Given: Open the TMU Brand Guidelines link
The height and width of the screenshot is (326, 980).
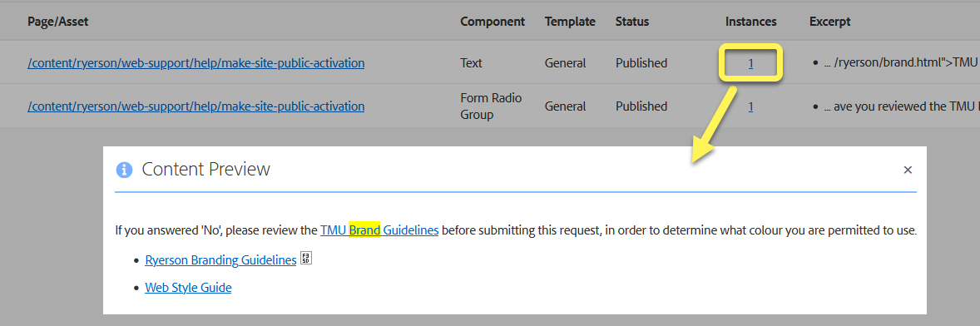Looking at the screenshot, I should [x=379, y=230].
